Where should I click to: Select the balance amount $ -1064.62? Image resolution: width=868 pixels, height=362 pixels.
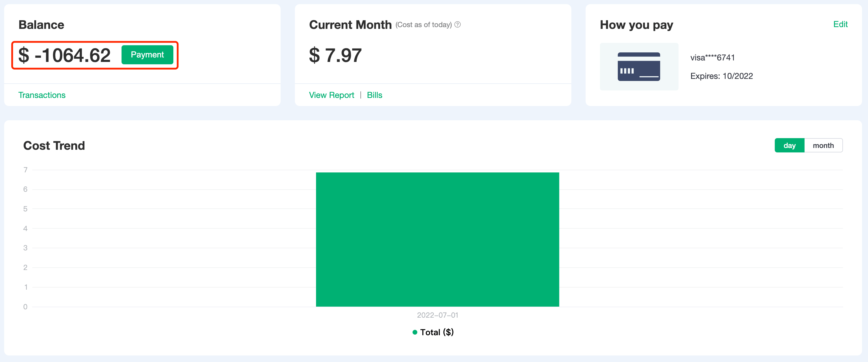64,55
